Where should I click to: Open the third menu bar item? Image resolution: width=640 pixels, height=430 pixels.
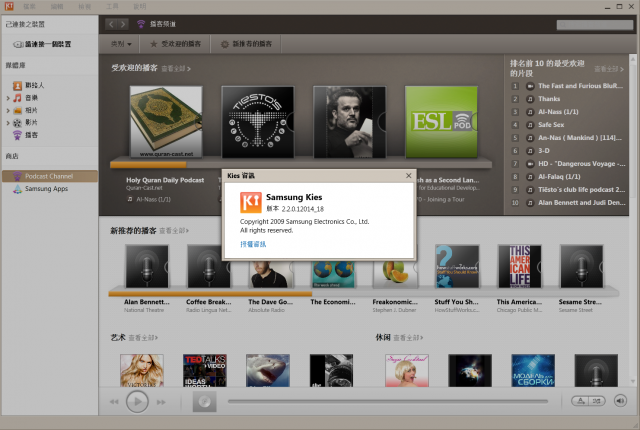click(84, 6)
